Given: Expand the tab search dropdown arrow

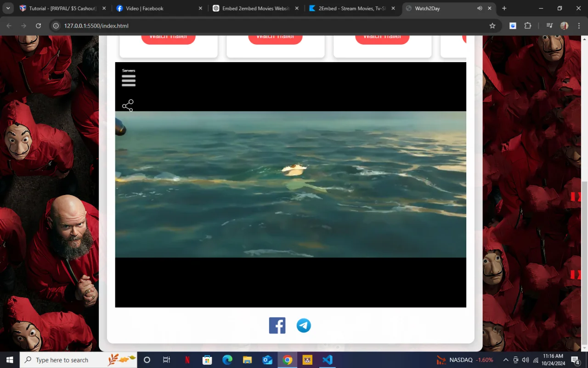Looking at the screenshot, I should pos(8,8).
